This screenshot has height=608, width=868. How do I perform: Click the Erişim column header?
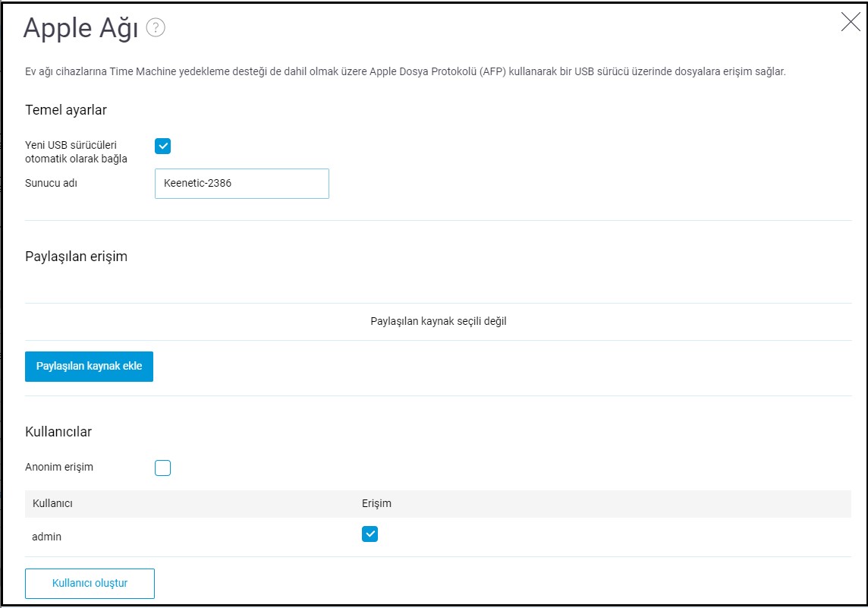pyautogui.click(x=376, y=503)
